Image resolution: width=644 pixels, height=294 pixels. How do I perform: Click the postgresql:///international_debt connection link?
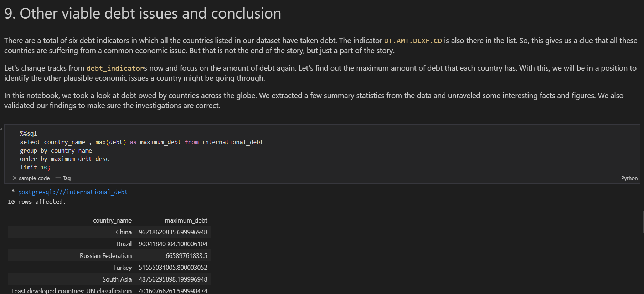pos(73,192)
